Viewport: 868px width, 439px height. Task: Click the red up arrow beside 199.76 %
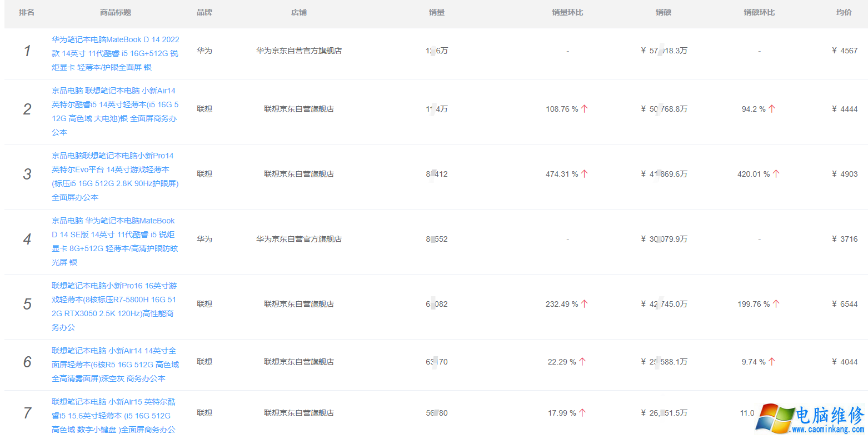(776, 304)
